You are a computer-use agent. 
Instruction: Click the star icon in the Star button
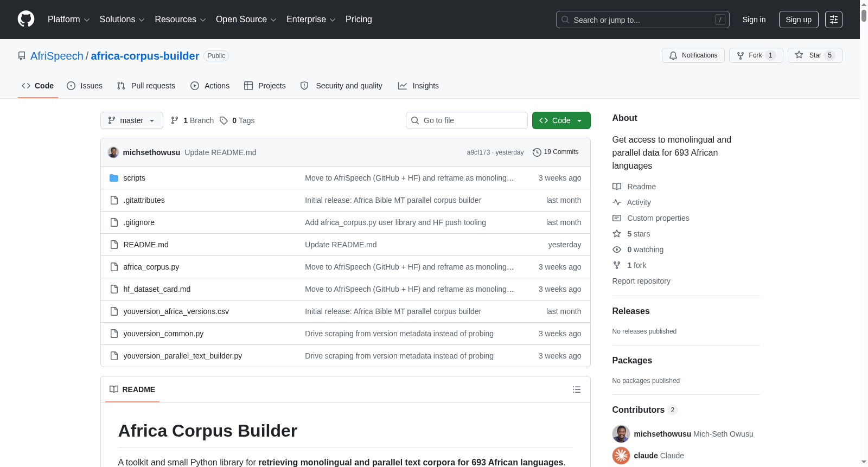click(x=799, y=55)
